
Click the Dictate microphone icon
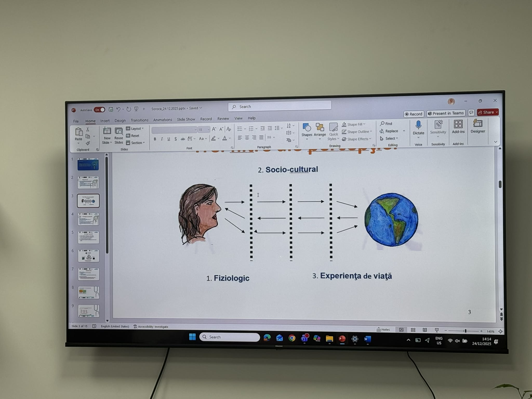click(418, 125)
